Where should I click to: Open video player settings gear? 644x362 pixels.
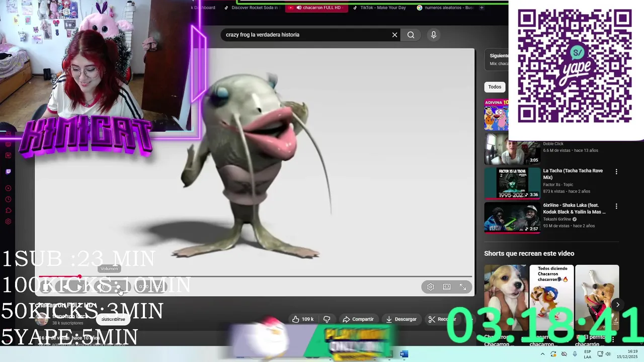coord(431,287)
